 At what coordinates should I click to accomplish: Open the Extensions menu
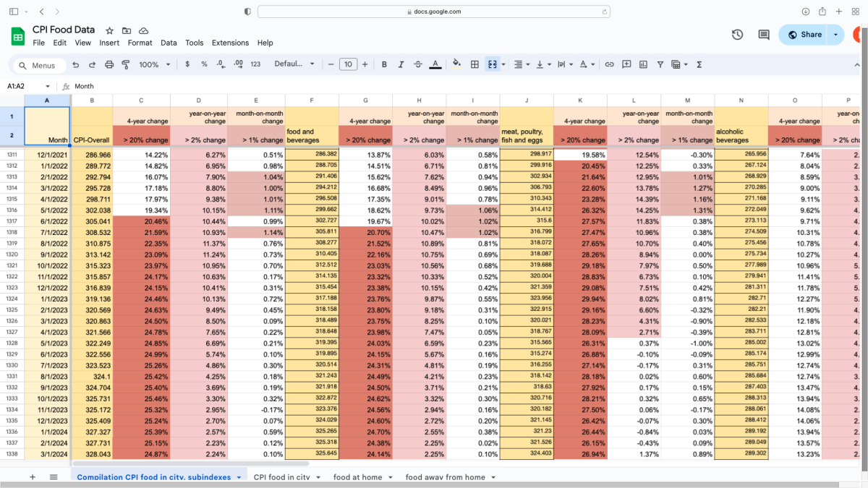click(230, 43)
